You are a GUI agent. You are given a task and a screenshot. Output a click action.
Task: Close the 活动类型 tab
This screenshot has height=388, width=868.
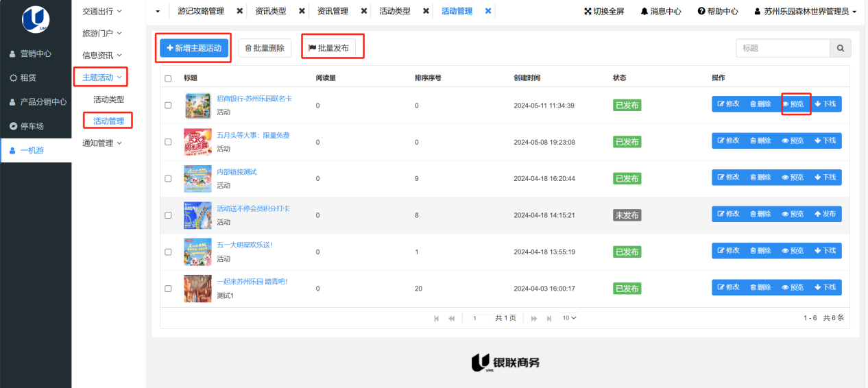click(x=426, y=12)
